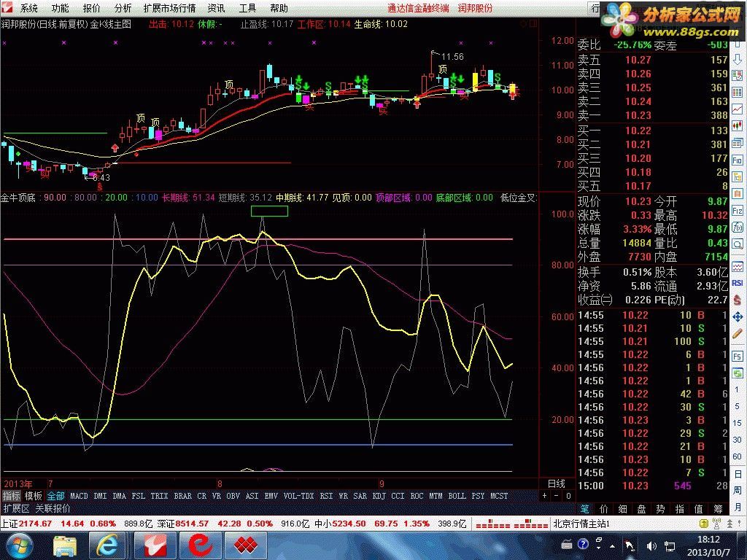This screenshot has height=560, width=747.
Task: Open the Windows Start menu
Action: click(18, 545)
